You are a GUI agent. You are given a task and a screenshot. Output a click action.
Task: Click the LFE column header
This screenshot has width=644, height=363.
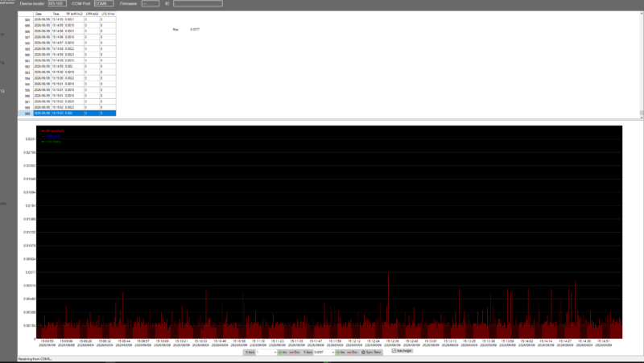point(108,14)
